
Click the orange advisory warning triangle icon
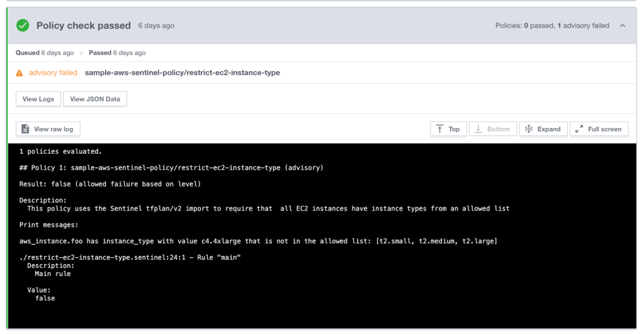coord(20,73)
